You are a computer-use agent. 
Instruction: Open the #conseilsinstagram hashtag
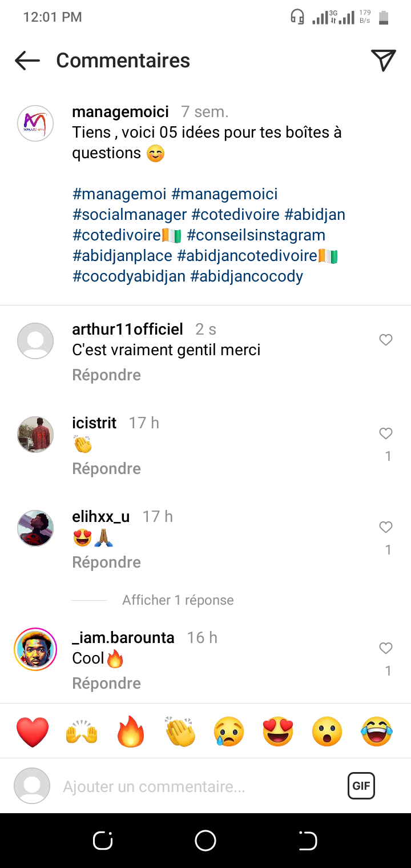click(x=256, y=235)
